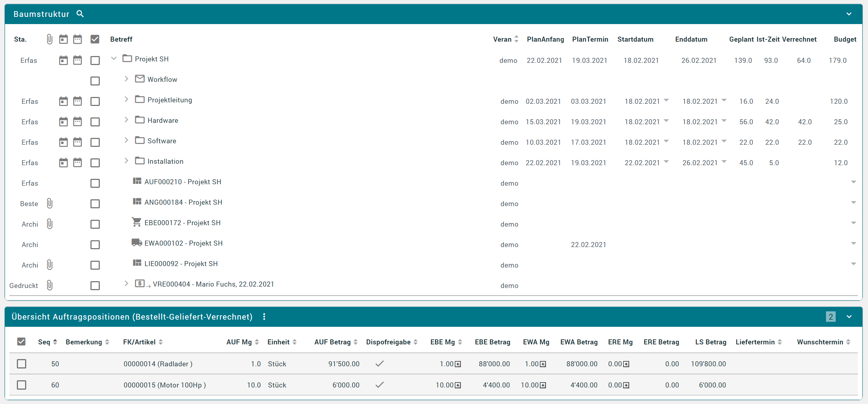Click the attachment paperclip on ANG000184 row
The height and width of the screenshot is (404, 868).
pos(50,204)
